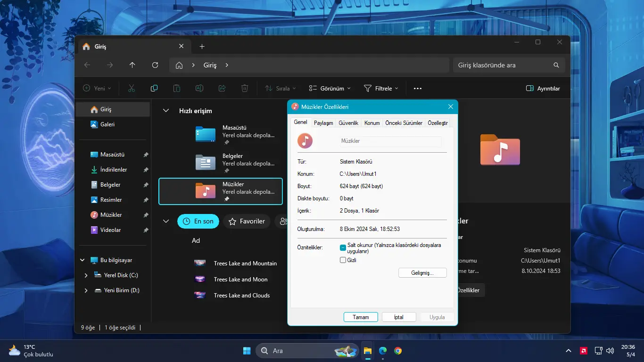Click the Giriş klasöründe ara search field

click(509, 65)
